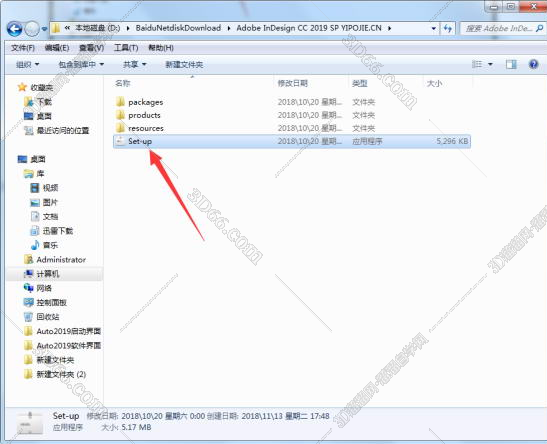Open the Auto2019启动界面 folder
This screenshot has height=444, width=547.
69,331
